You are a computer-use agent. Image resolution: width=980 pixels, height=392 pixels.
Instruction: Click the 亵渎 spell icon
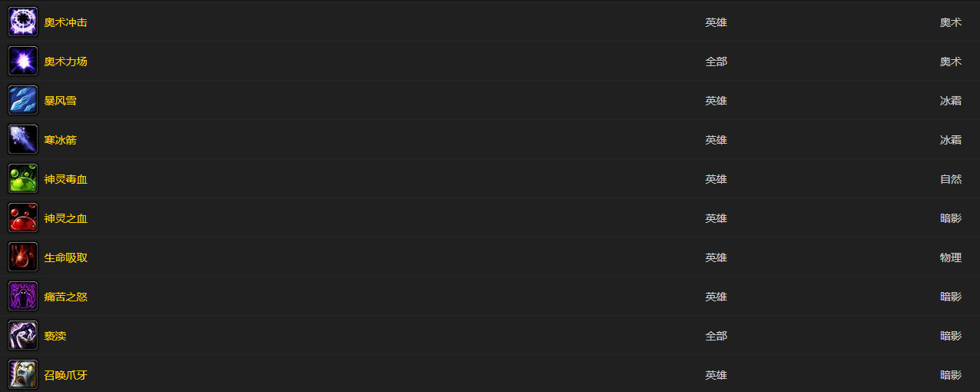click(23, 335)
